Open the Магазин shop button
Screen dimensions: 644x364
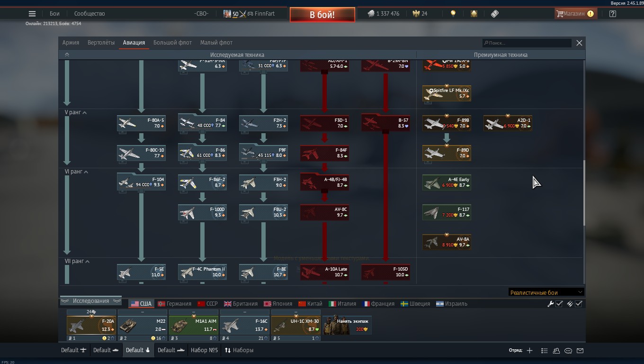pyautogui.click(x=575, y=14)
